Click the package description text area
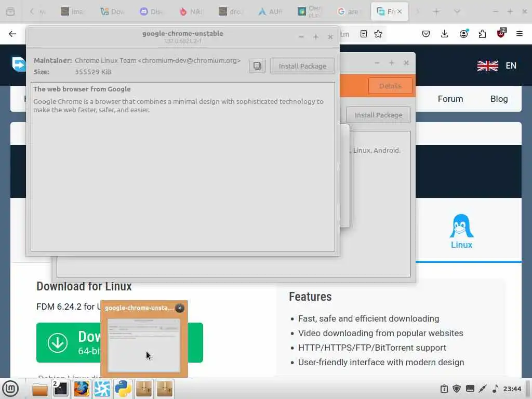Viewport: 532px width, 399px height. [182, 167]
